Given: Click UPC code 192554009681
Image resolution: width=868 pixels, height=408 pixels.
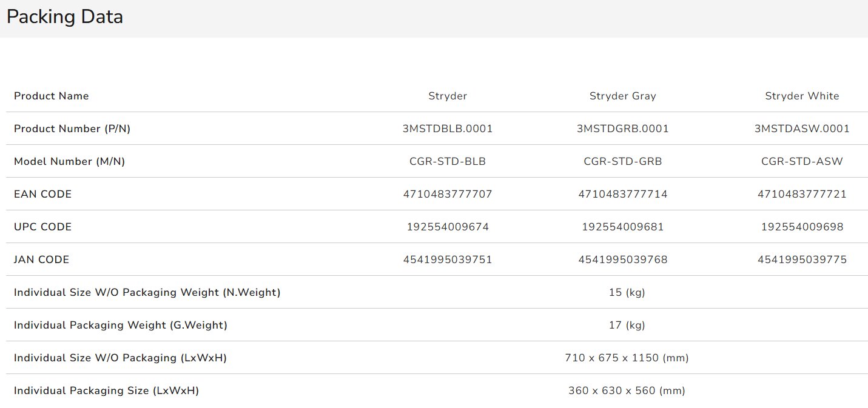Looking at the screenshot, I should click(x=622, y=227).
